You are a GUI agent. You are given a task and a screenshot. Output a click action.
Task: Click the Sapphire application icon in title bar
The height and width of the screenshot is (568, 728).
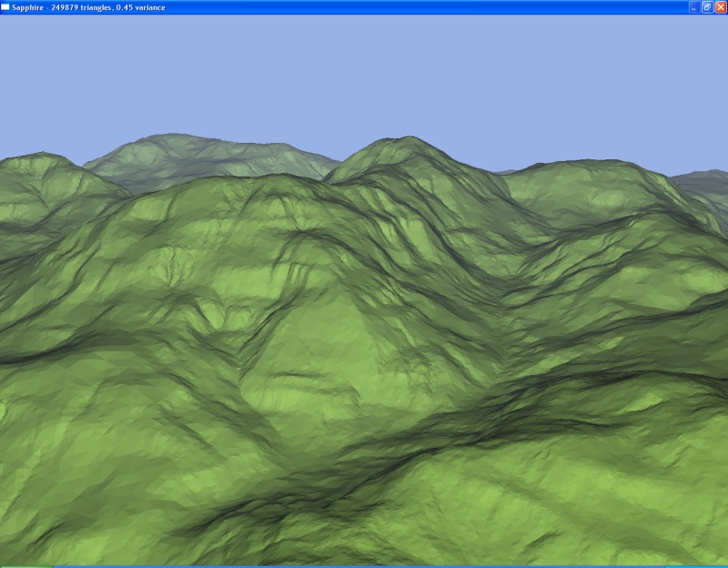(5, 6)
